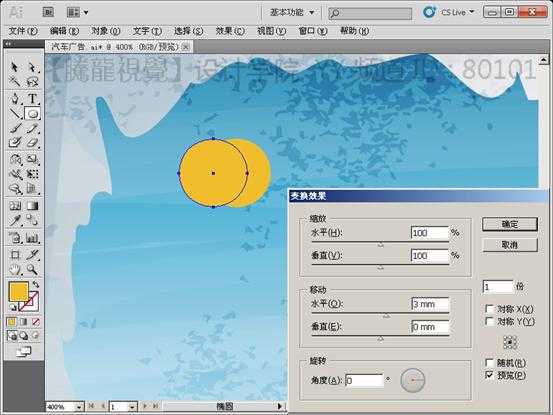Select the Slice tool
553x415 pixels.
click(32, 255)
